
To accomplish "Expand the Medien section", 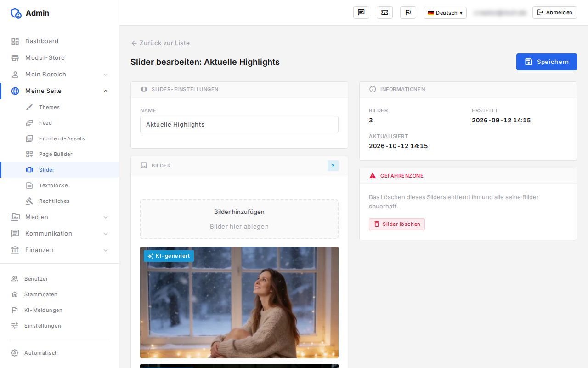I will click(60, 217).
